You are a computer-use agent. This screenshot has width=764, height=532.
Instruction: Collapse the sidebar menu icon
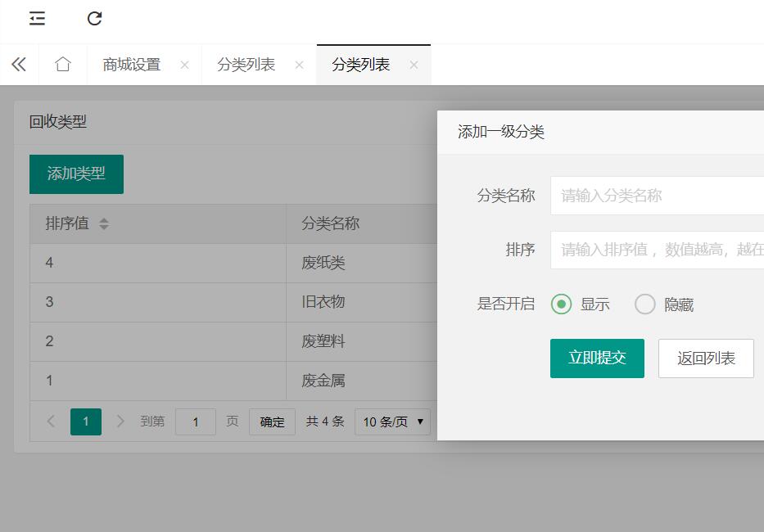click(37, 19)
